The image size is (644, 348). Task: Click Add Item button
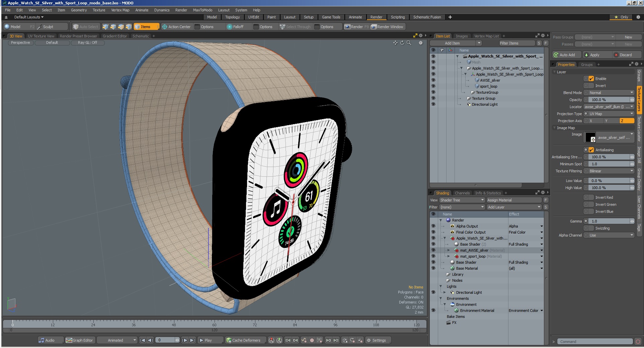pos(452,43)
